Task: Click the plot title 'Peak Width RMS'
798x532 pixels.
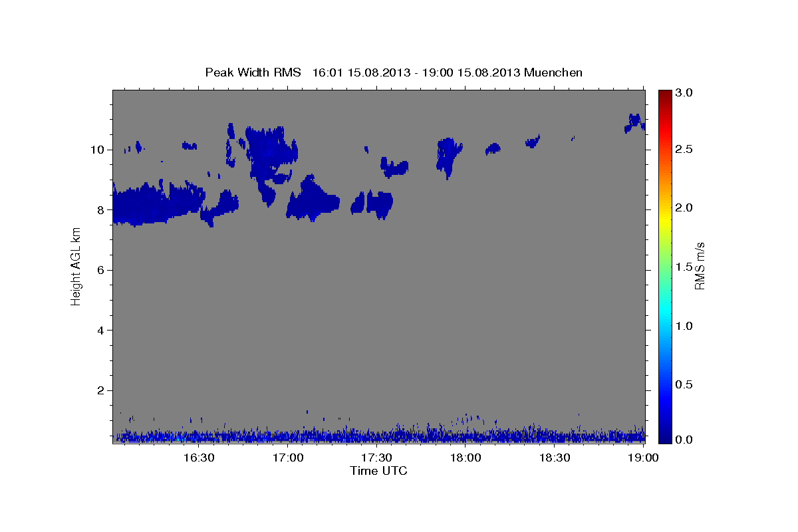Action: 253,72
